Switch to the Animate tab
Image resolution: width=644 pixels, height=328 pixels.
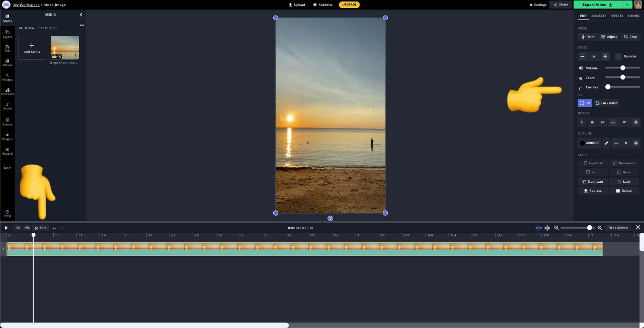tap(598, 16)
